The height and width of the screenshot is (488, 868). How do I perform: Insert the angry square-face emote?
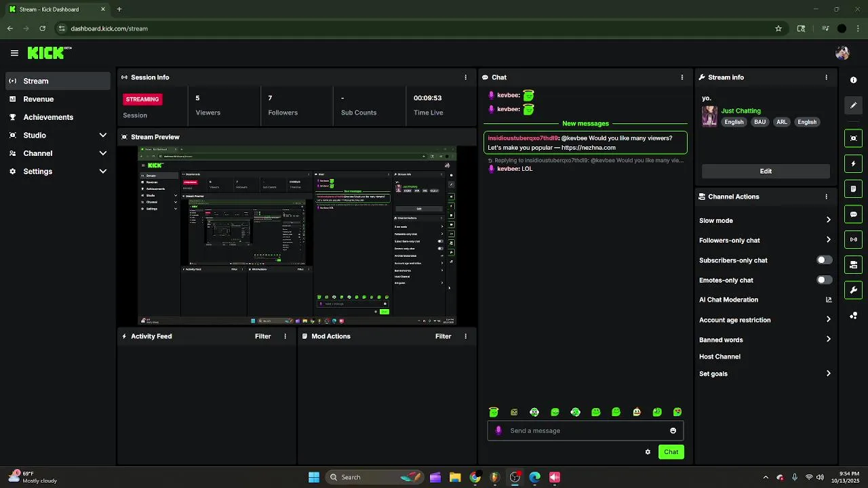[514, 412]
